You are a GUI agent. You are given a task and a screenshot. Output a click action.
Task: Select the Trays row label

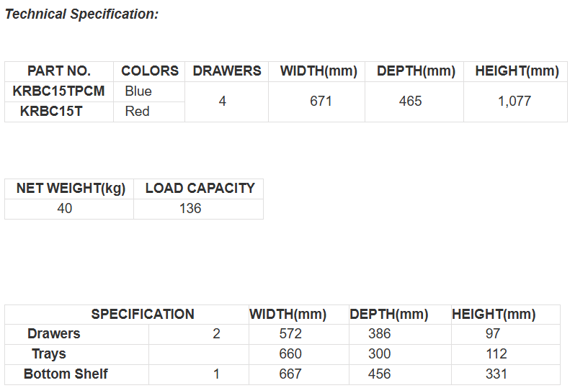49,354
